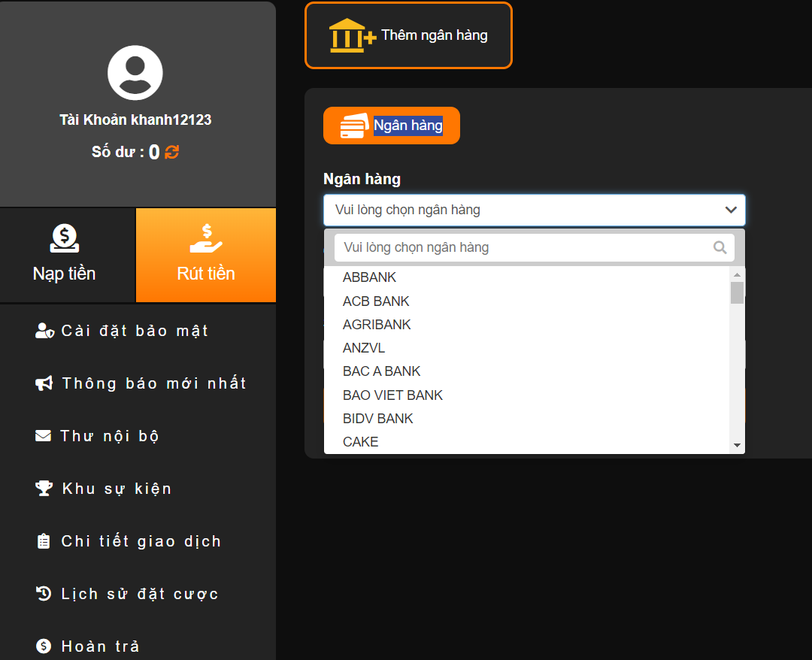Focus the bank search input field
This screenshot has height=660, width=812.
point(535,247)
